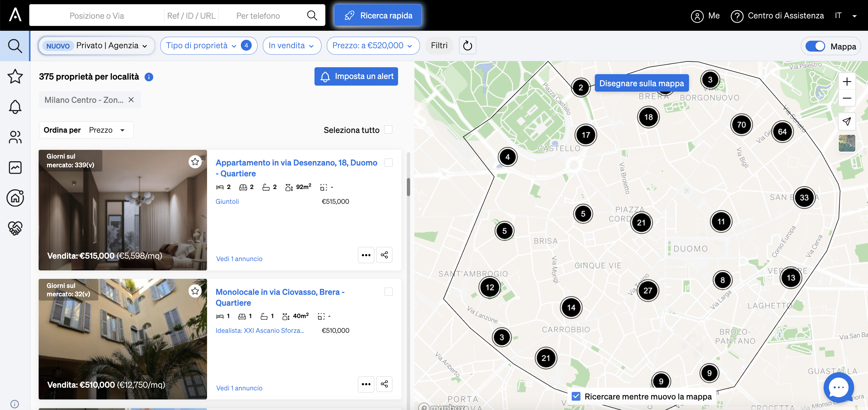
Task: Expand the Tipo di proprietà dropdown
Action: point(209,45)
